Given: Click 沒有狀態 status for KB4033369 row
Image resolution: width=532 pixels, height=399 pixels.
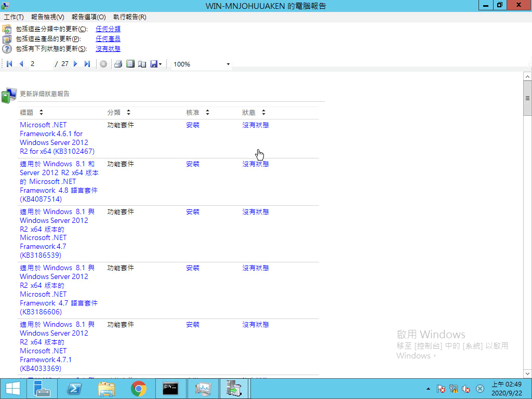Looking at the screenshot, I should coord(256,325).
